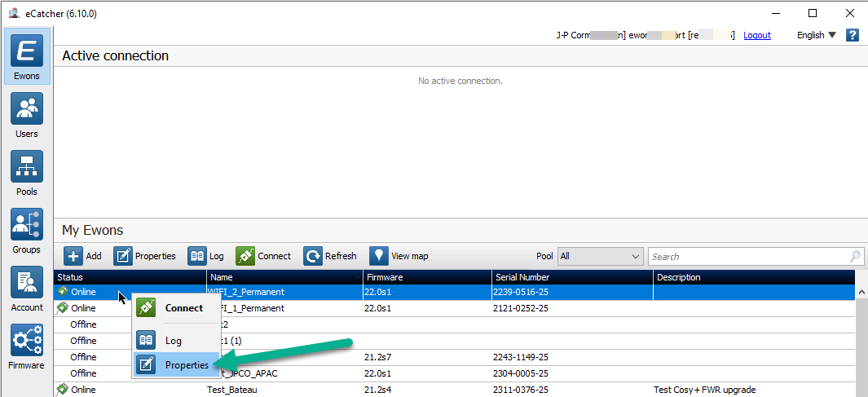Image resolution: width=868 pixels, height=397 pixels.
Task: Click firmware 21.2s4 cell
Action: pyautogui.click(x=427, y=389)
